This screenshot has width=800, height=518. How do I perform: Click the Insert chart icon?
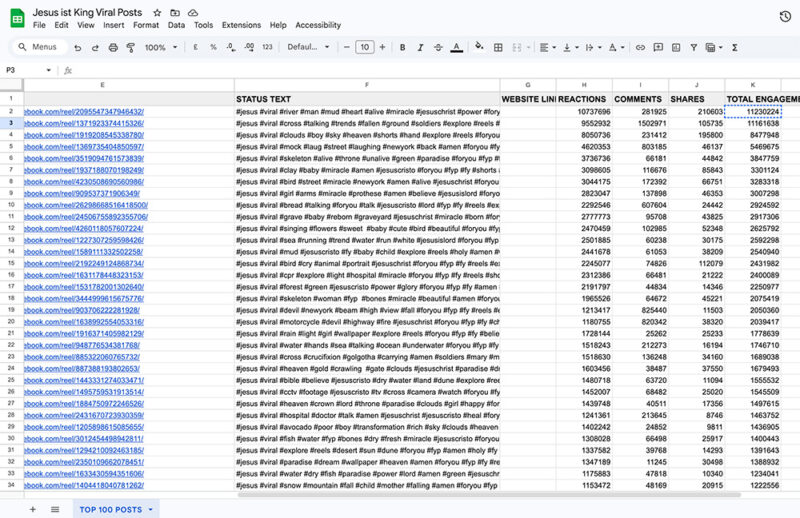(x=679, y=47)
